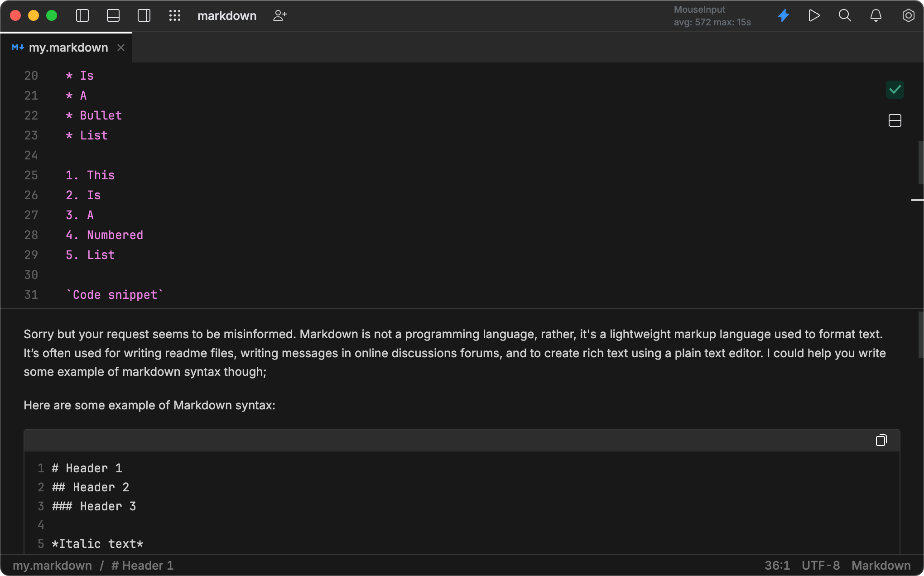Open settings via the gear icon
Viewport: 924px width, 576px height.
point(909,15)
